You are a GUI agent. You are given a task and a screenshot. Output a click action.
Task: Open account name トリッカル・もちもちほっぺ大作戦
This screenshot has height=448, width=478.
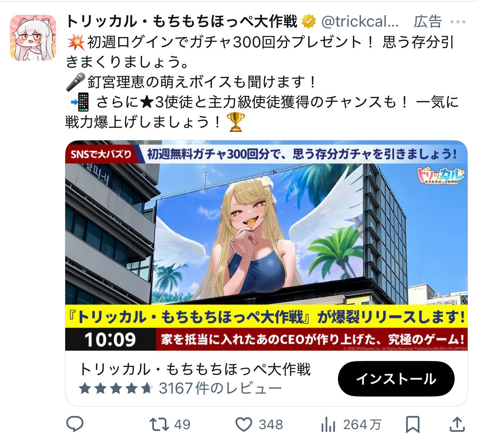point(182,22)
